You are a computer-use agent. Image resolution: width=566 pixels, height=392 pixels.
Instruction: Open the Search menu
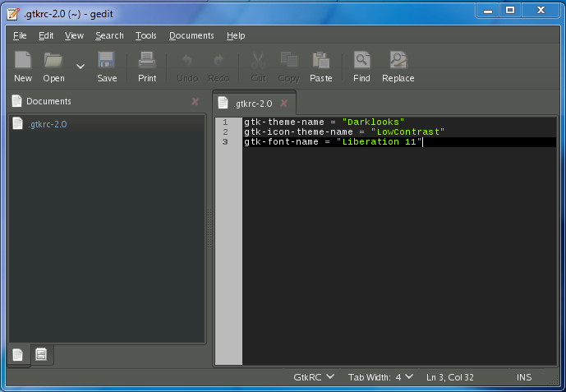point(109,35)
